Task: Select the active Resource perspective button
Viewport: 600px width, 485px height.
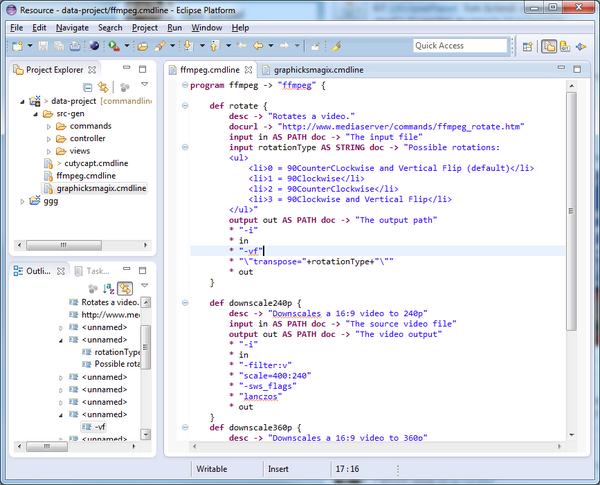Action: pyautogui.click(x=549, y=46)
